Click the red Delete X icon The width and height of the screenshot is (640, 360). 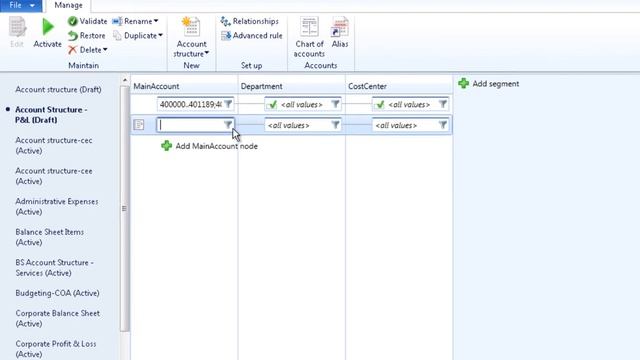pos(73,50)
